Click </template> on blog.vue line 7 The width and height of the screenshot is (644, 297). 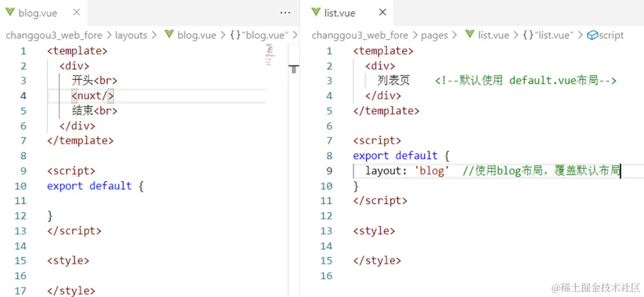[x=80, y=140]
